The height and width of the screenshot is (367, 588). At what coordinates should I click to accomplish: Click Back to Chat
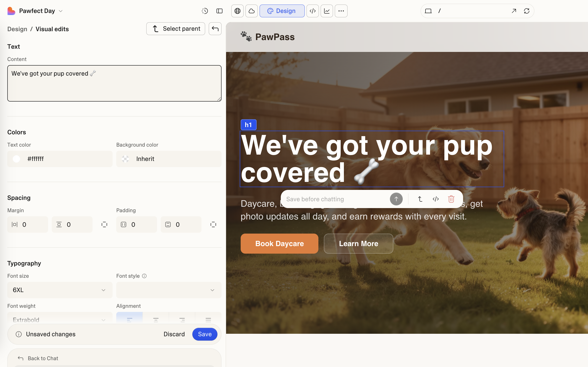point(43,358)
